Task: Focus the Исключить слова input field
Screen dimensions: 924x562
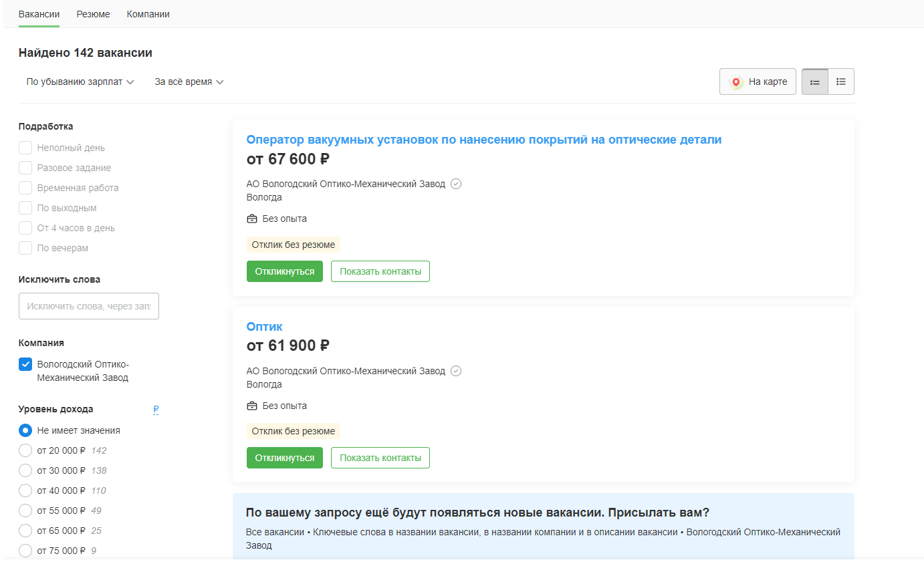Action: (89, 306)
